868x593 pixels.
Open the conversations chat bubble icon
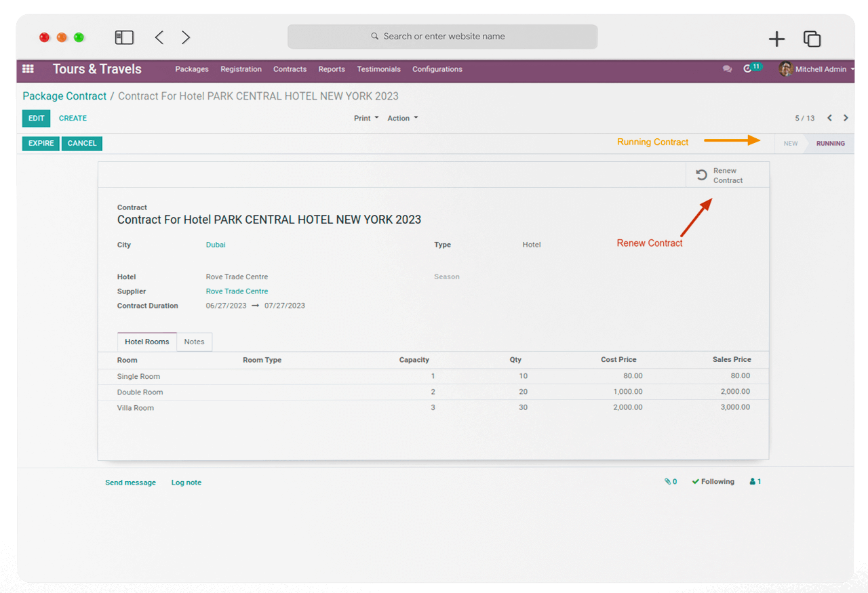click(x=727, y=69)
